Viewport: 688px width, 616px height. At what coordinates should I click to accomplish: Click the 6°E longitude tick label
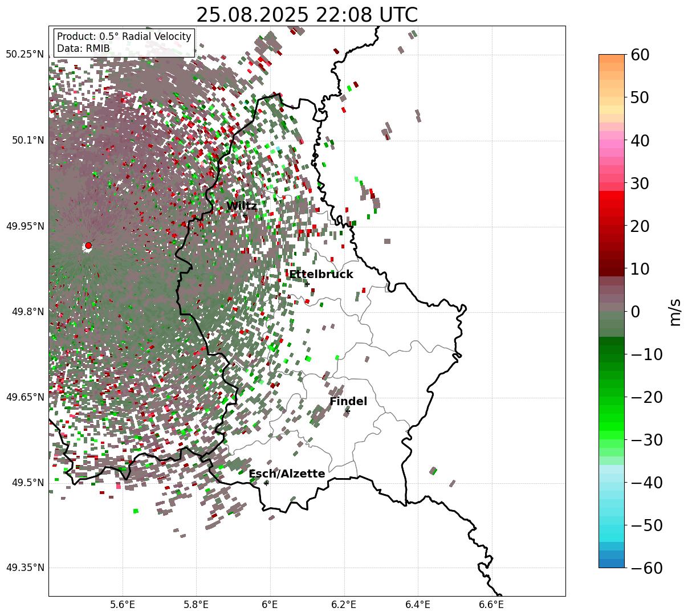click(270, 605)
